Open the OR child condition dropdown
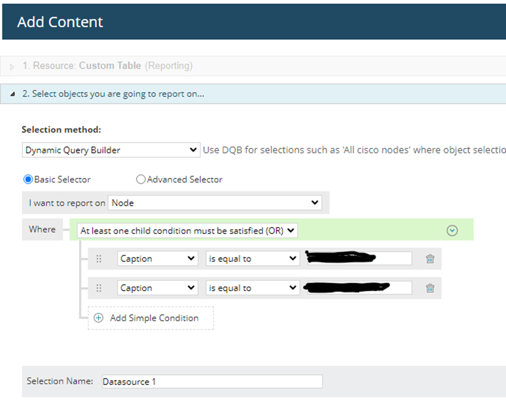Image resolution: width=506 pixels, height=420 pixels. click(187, 231)
